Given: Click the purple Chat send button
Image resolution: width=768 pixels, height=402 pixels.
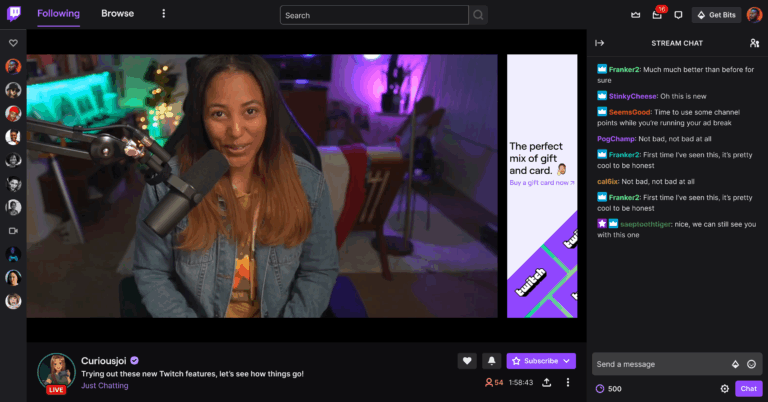Looking at the screenshot, I should click(x=748, y=389).
